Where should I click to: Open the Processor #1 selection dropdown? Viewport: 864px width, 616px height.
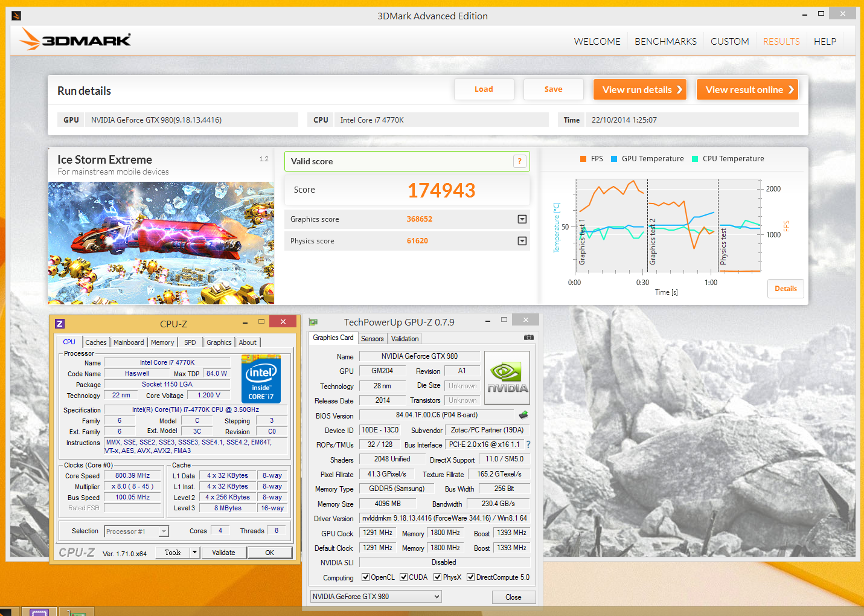click(x=136, y=531)
